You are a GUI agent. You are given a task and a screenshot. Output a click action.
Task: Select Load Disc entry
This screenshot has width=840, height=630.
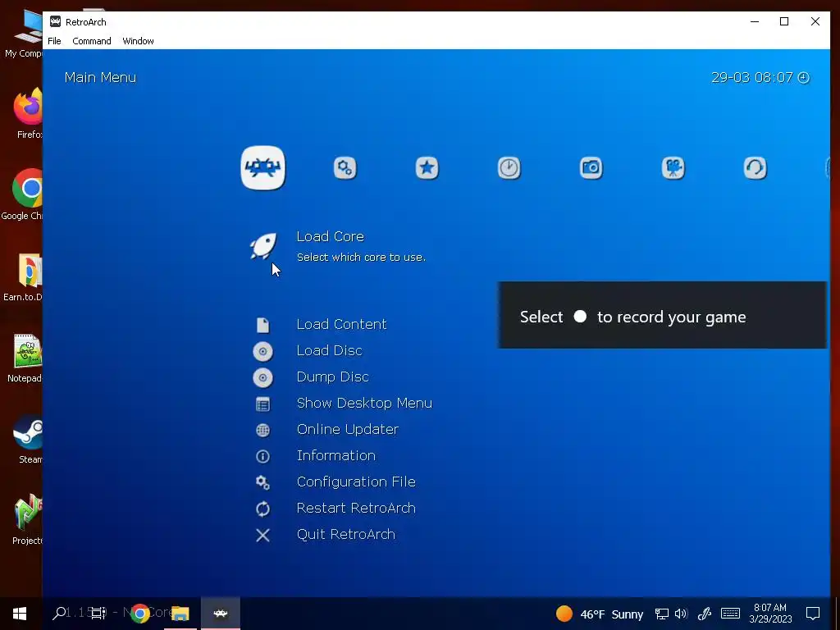click(330, 350)
